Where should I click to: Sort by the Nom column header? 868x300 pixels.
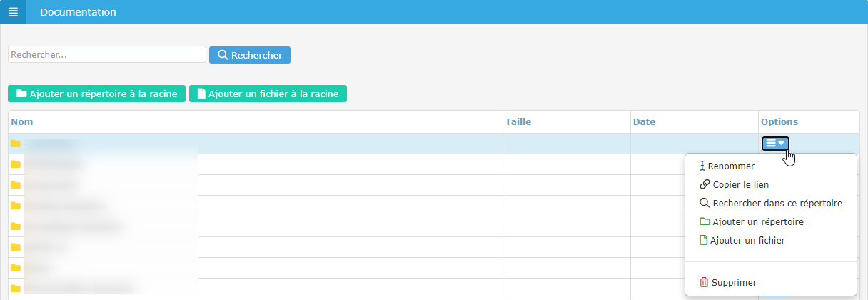click(23, 122)
